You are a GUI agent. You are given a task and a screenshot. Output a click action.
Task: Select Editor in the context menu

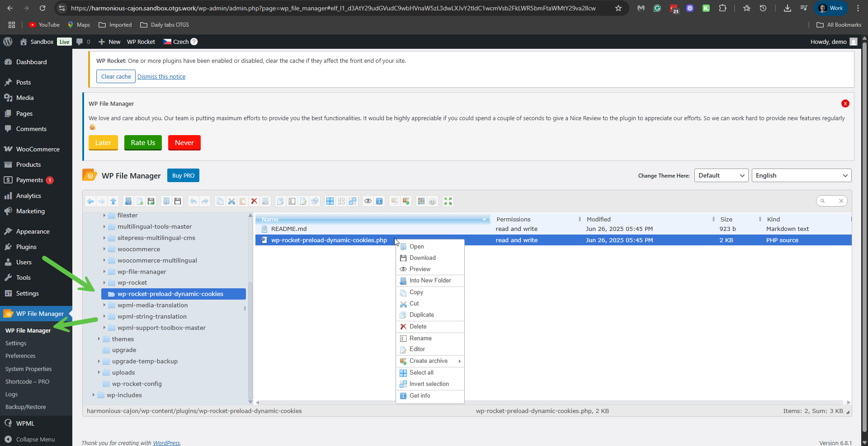coord(430,349)
